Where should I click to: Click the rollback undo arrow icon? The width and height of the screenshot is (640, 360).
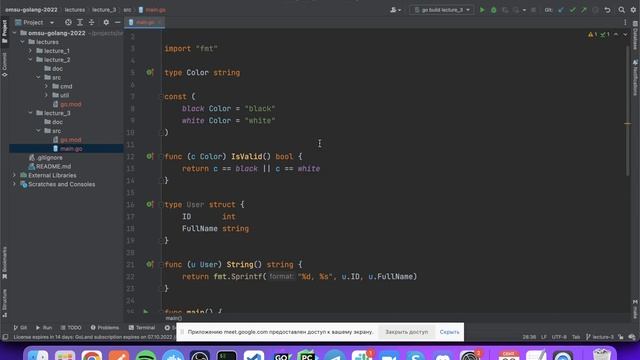pyautogui.click(x=607, y=10)
